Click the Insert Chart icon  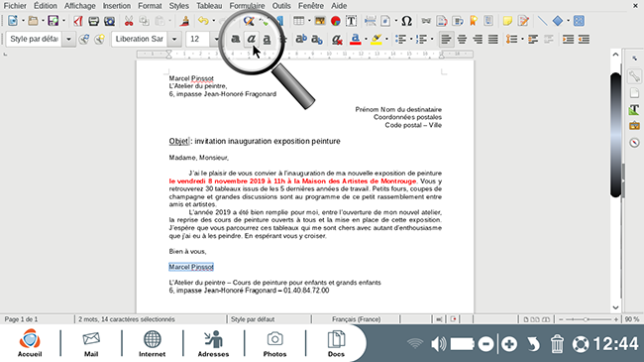click(x=336, y=21)
